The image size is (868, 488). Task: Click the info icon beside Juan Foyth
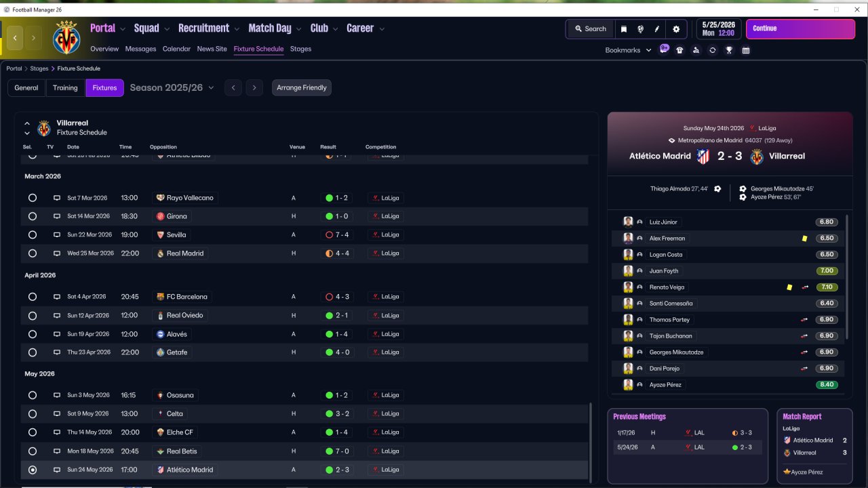[x=639, y=271]
